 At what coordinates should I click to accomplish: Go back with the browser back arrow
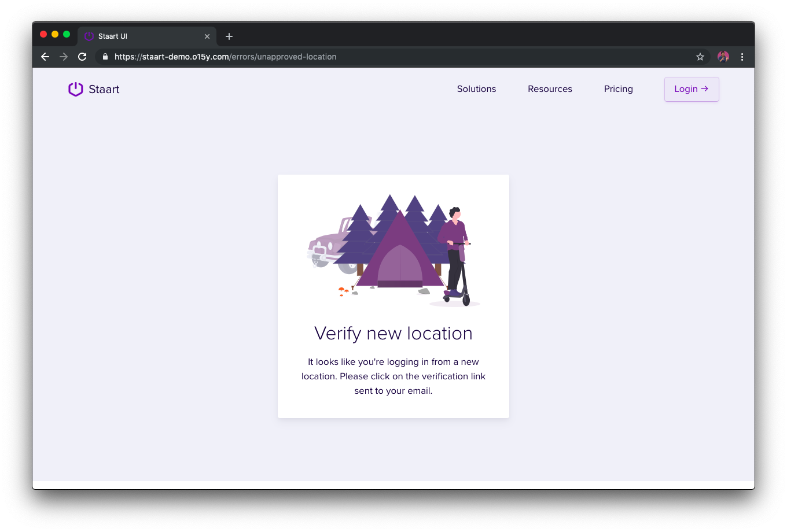(x=45, y=57)
